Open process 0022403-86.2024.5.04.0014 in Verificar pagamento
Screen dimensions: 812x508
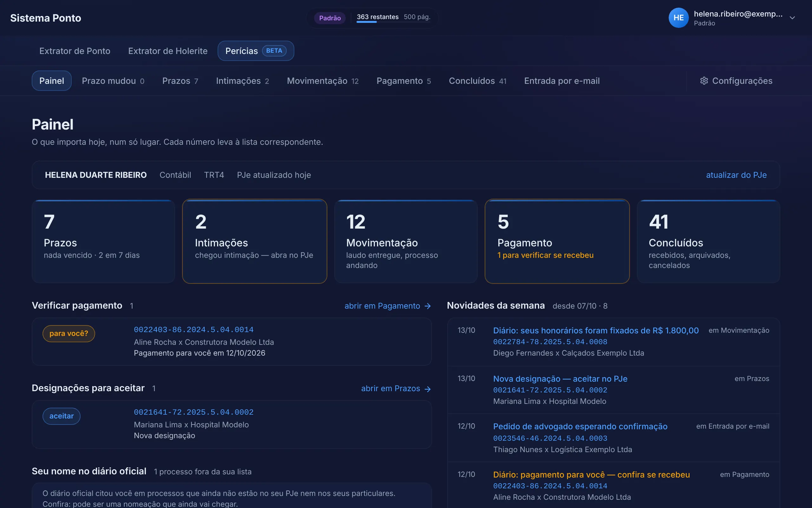(193, 330)
